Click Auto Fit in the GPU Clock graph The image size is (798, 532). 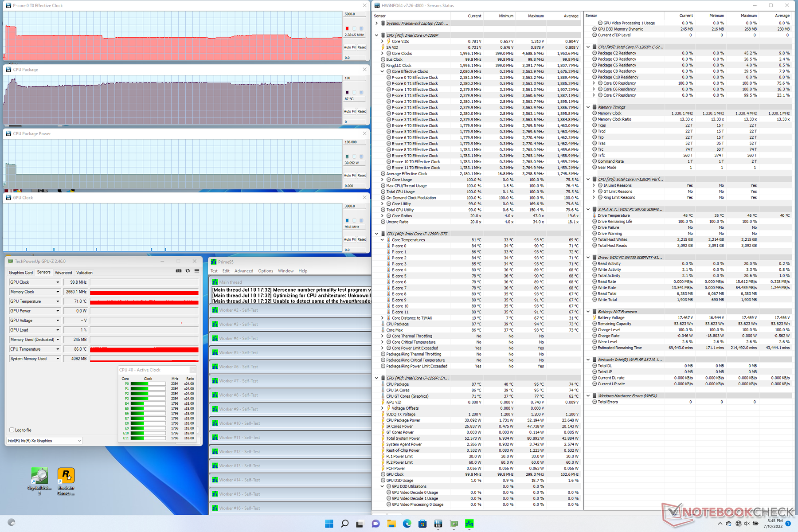point(350,239)
